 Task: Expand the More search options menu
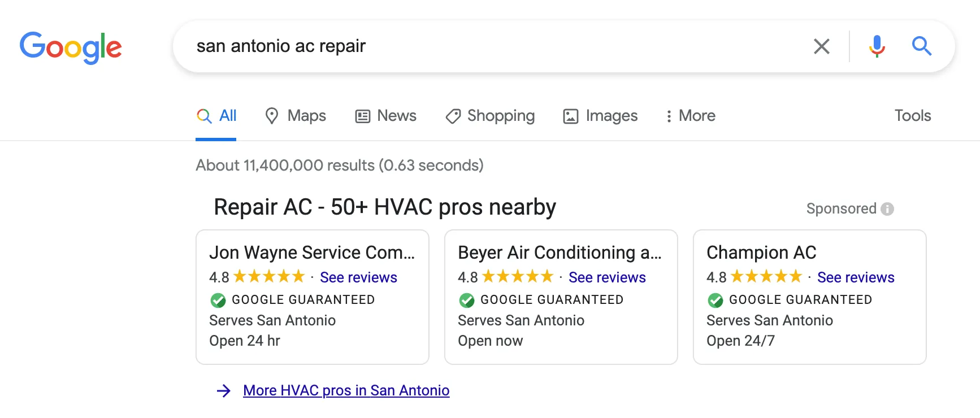tap(691, 116)
